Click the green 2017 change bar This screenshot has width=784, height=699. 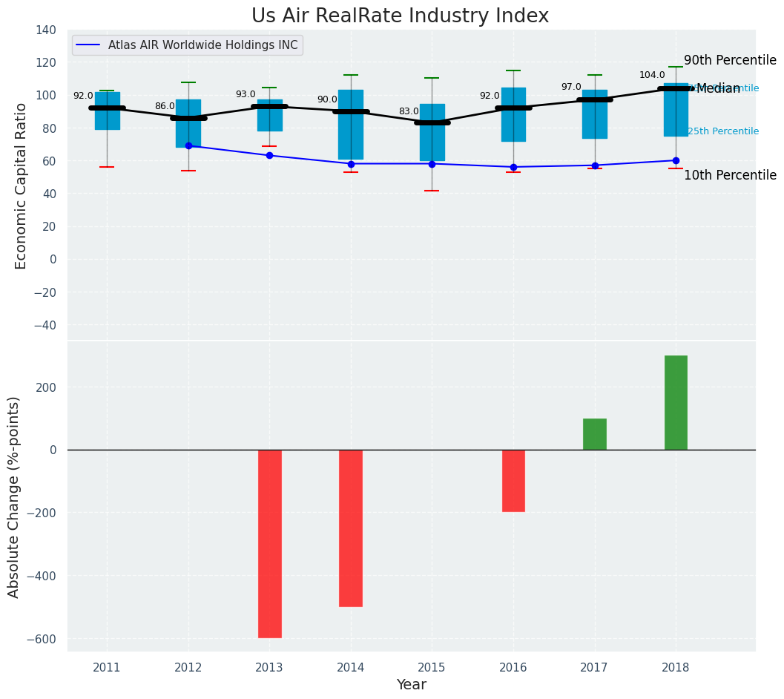(x=595, y=434)
